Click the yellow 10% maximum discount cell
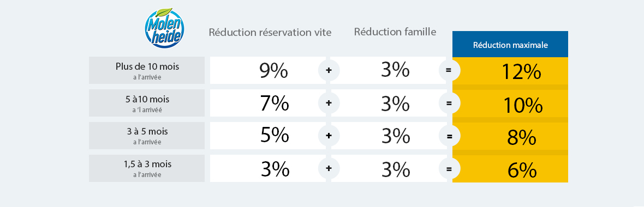Screen dimensions: 644x207 pyautogui.click(x=510, y=103)
